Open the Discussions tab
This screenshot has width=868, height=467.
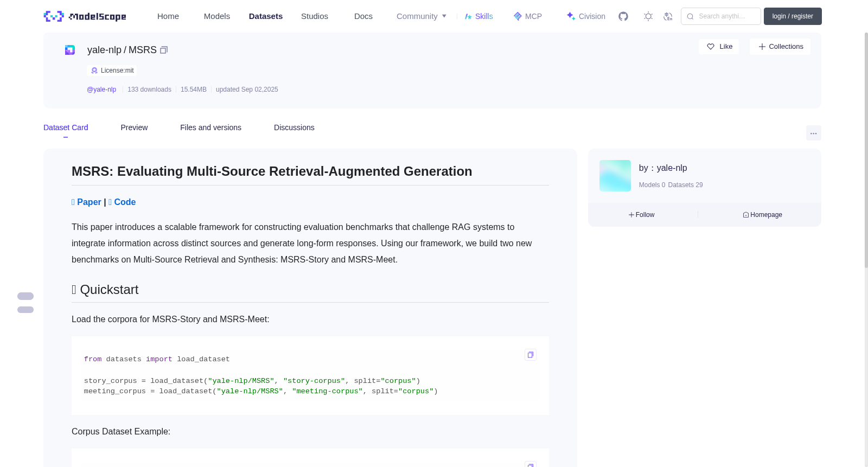click(x=294, y=127)
